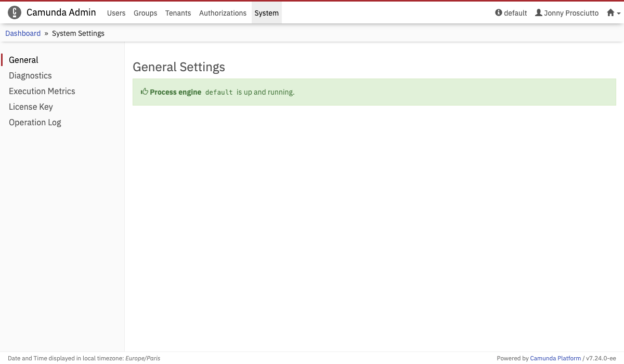Open the Jonny Prosciutto account menu
Screen dimensions: 624x364
(x=570, y=13)
